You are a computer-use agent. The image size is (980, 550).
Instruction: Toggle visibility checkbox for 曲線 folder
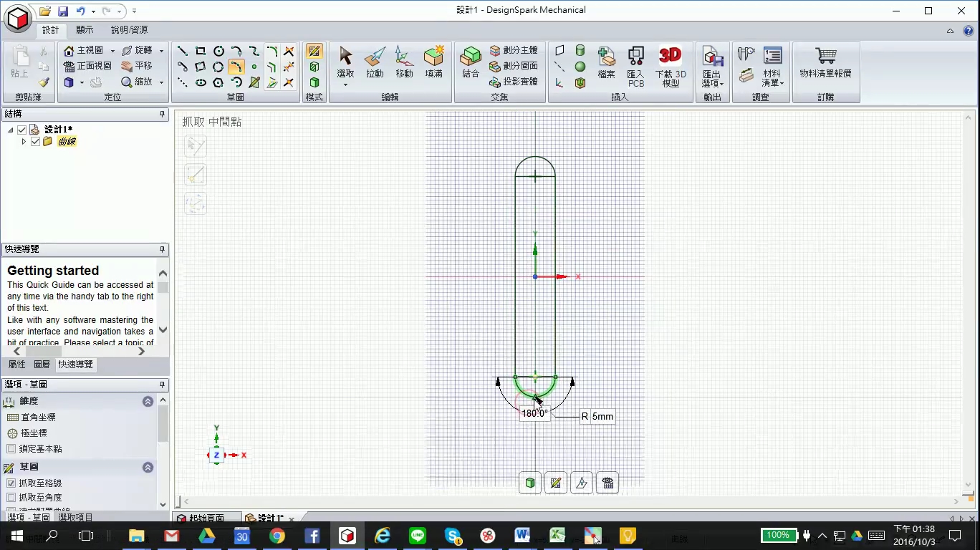(35, 142)
